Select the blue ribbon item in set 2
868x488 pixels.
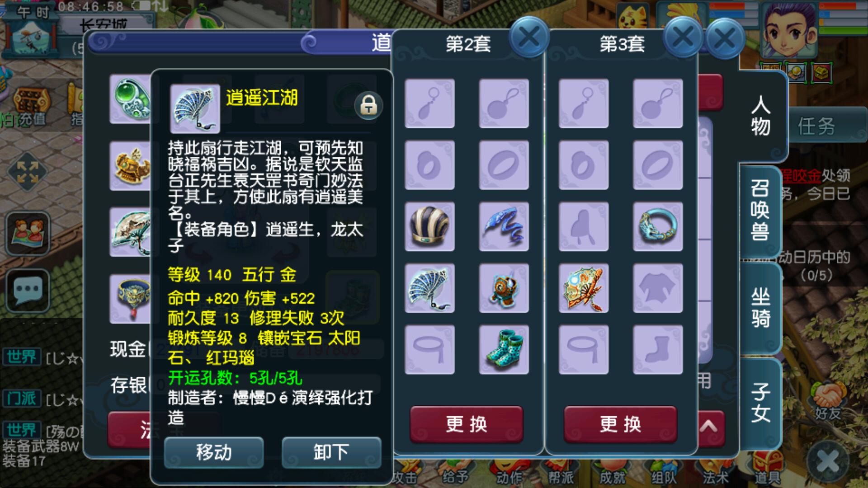point(504,226)
